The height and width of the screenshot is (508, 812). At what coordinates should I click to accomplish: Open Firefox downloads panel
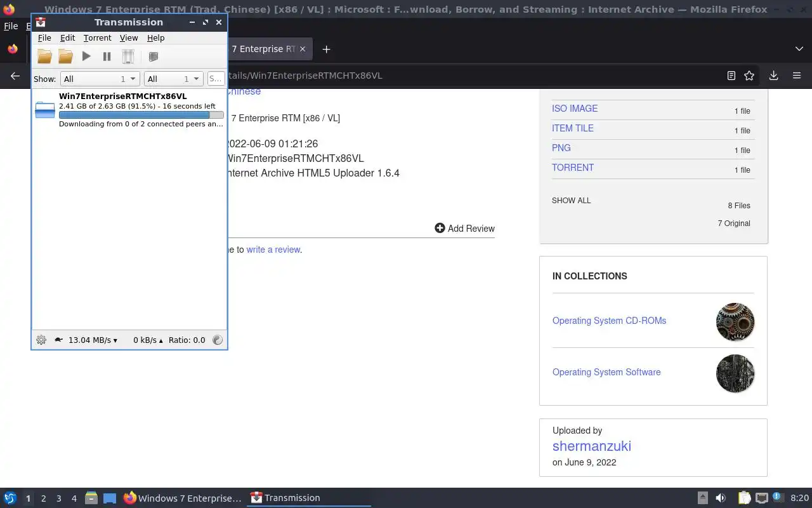click(773, 76)
